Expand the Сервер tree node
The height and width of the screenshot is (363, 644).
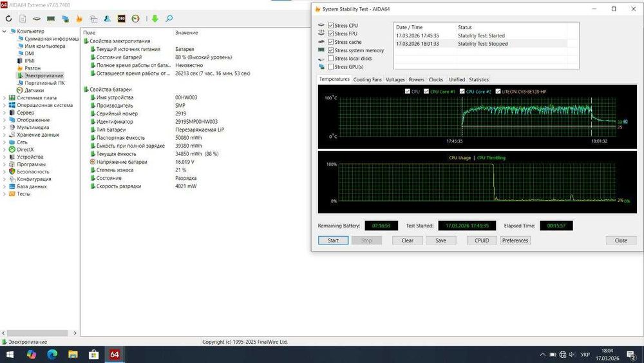click(4, 113)
